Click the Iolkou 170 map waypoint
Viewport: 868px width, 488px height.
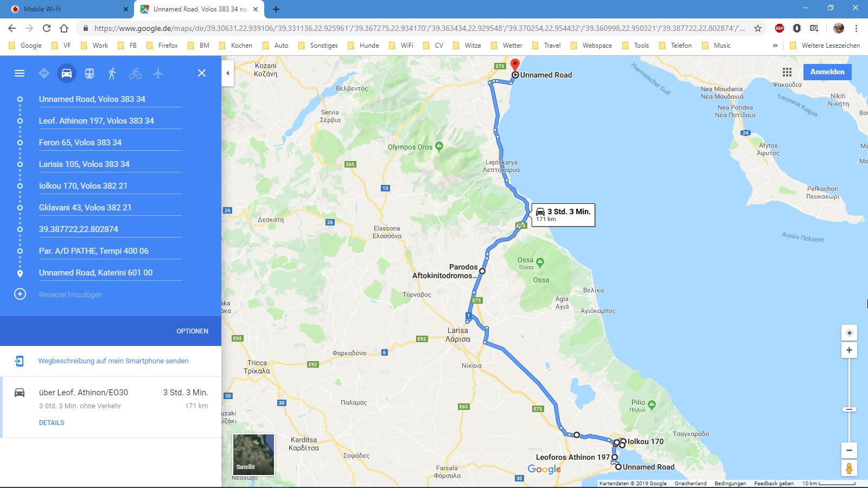point(623,442)
